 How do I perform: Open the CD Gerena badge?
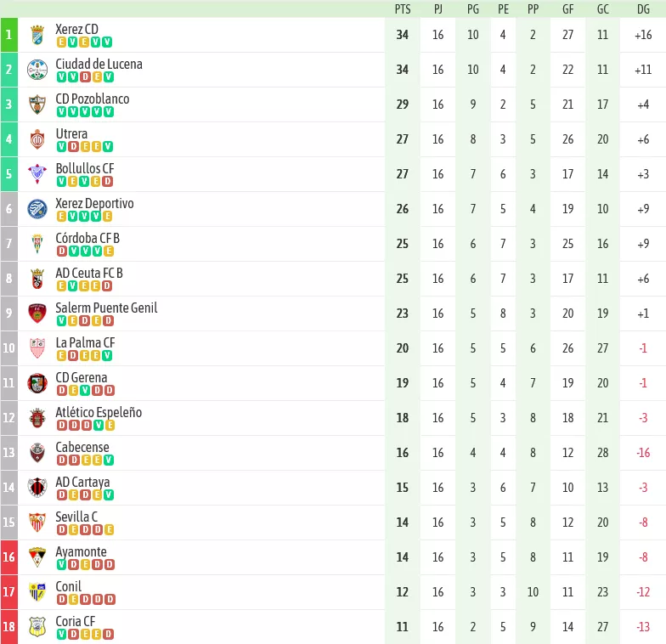click(x=37, y=383)
